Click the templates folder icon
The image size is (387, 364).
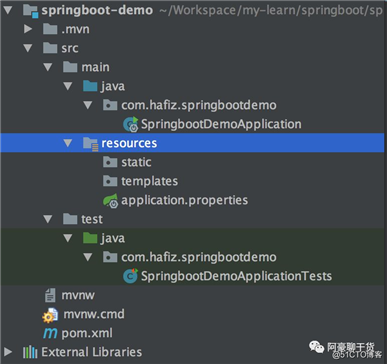click(x=110, y=181)
